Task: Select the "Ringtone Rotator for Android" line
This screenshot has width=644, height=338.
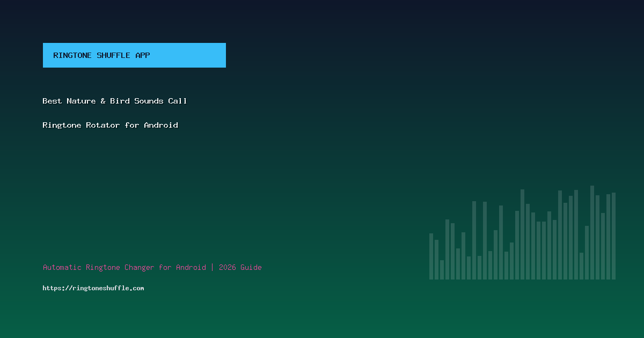Action: [x=111, y=125]
